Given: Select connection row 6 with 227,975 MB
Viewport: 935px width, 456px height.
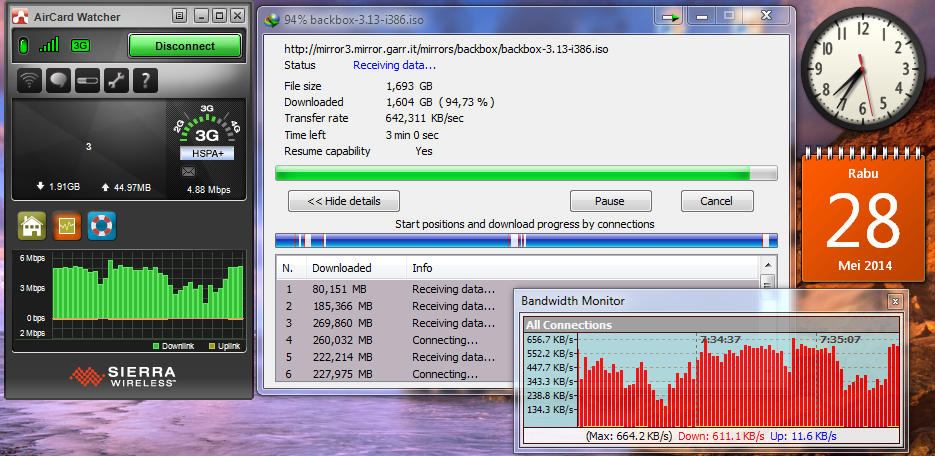Looking at the screenshot, I should tap(395, 374).
